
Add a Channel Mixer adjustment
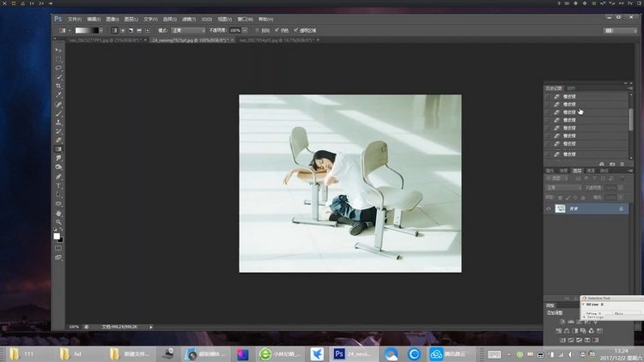[x=591, y=331]
